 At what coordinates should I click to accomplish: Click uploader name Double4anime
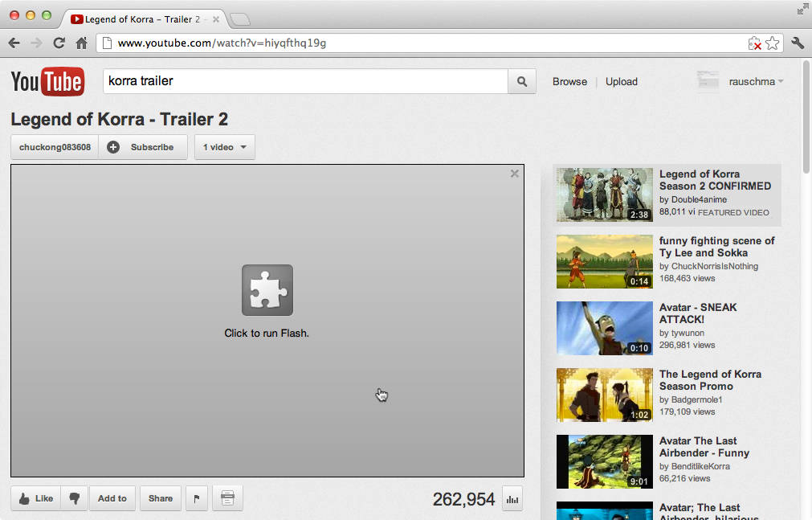coord(699,199)
